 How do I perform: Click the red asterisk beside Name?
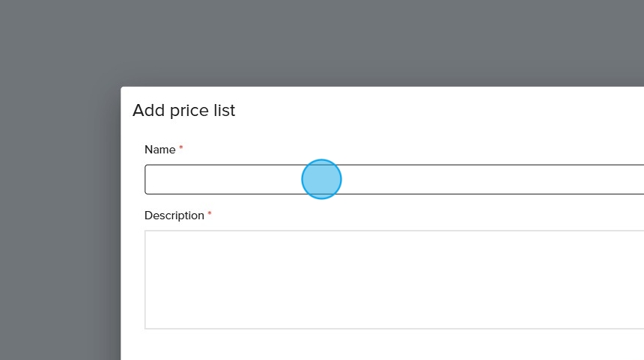[181, 149]
